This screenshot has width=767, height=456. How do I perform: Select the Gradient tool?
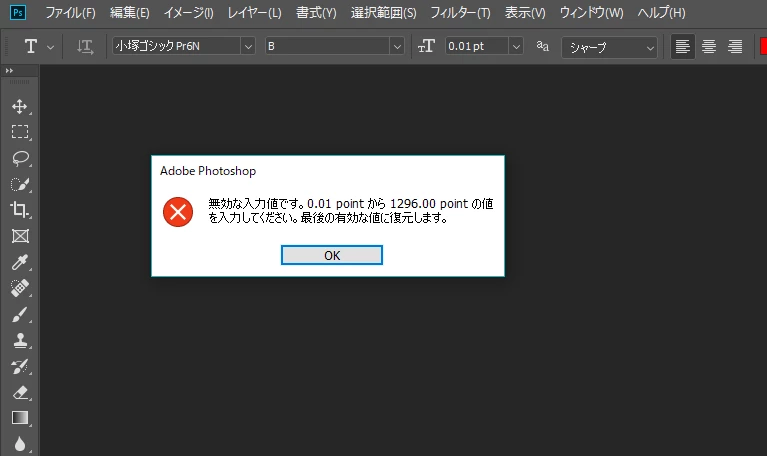(20, 418)
